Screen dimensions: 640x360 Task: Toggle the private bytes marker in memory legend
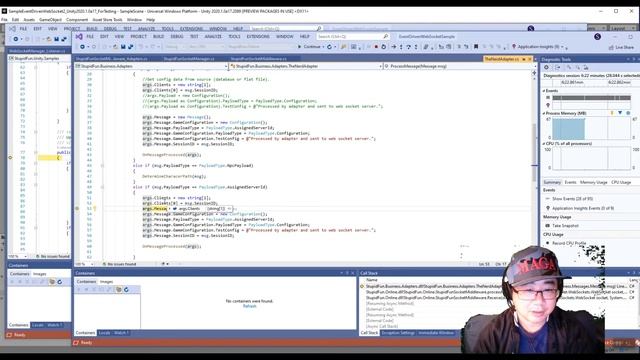pos(628,113)
